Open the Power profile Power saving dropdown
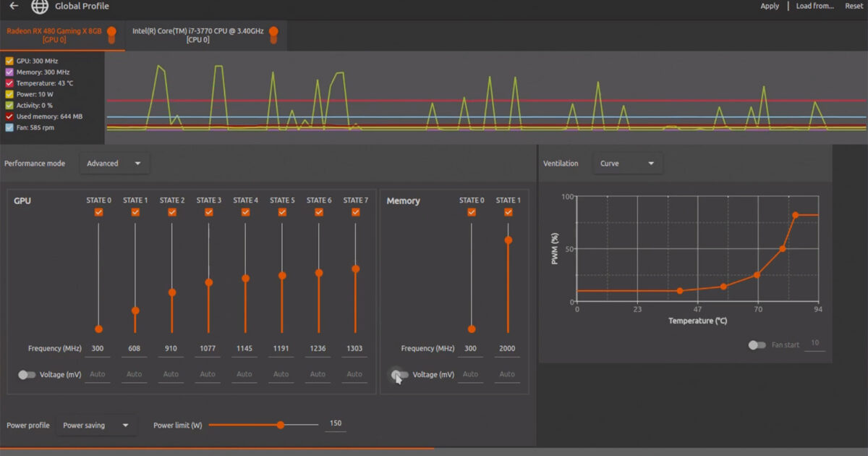The image size is (868, 456). (x=96, y=426)
